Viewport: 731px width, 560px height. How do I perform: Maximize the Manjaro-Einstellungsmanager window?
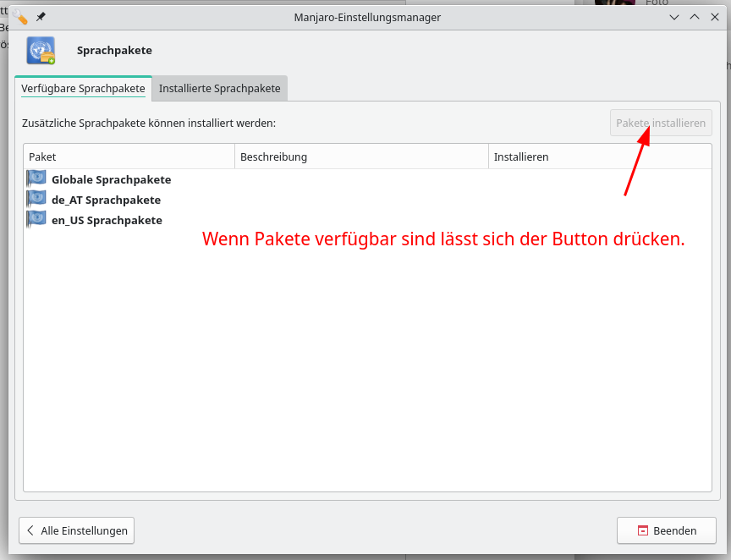pos(695,17)
